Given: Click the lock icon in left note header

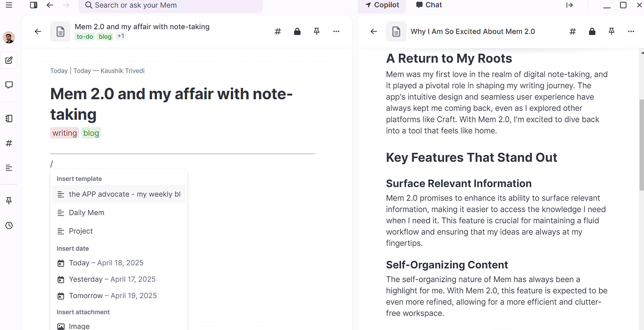Looking at the screenshot, I should point(297,31).
